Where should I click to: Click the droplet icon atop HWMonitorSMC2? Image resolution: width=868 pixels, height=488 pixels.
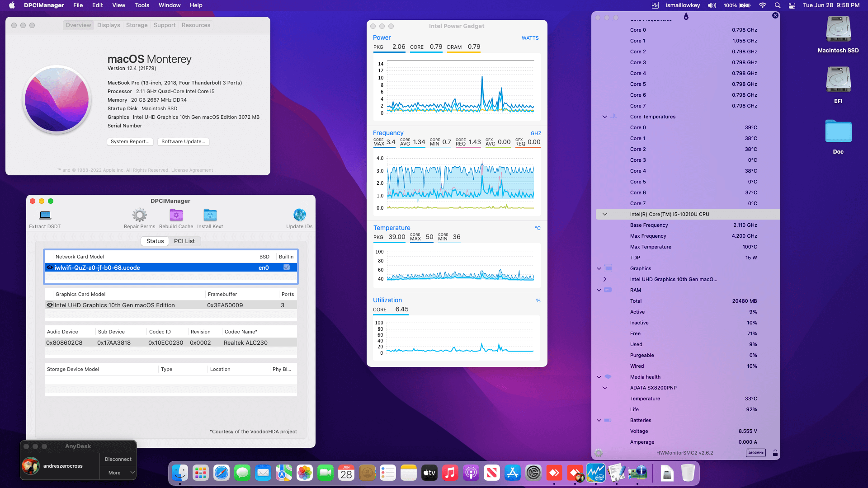686,17
